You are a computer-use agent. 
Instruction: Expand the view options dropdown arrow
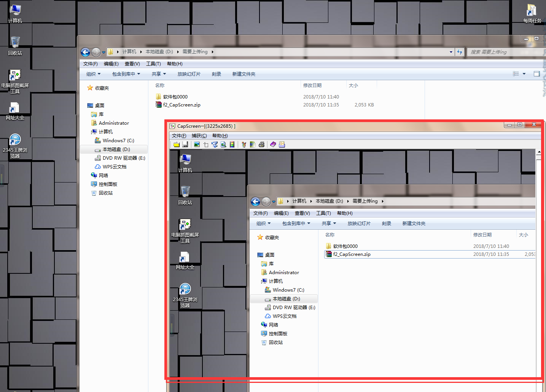coord(524,74)
